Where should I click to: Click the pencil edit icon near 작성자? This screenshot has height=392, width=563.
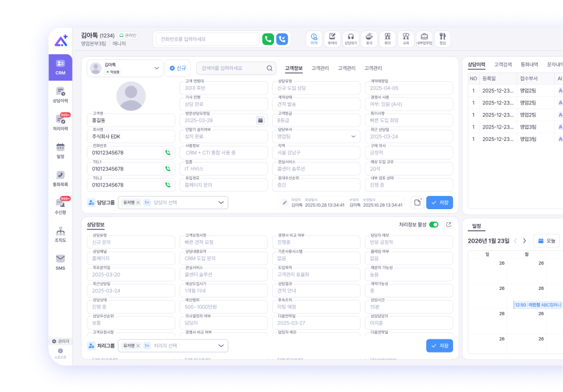(284, 203)
